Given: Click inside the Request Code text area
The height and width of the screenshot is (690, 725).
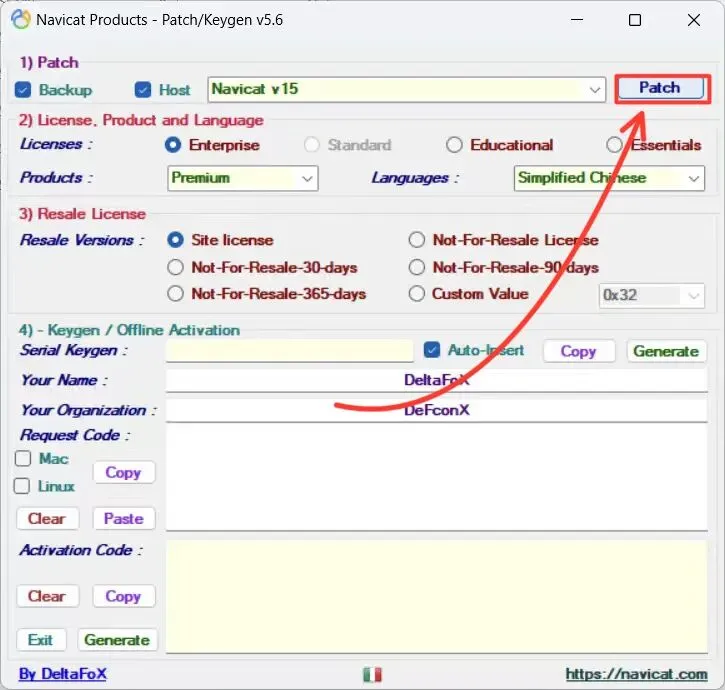Looking at the screenshot, I should tap(436, 478).
